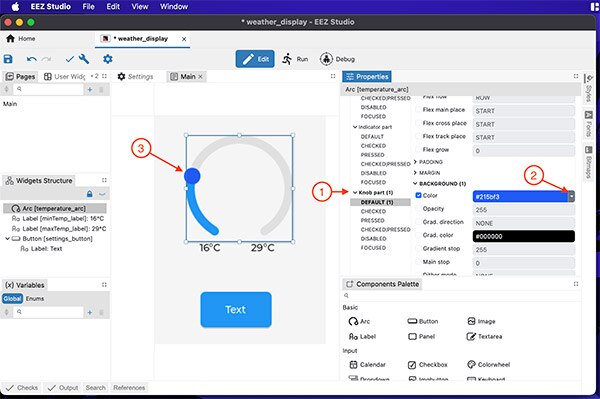Open the Grad. direction NONE field
600x399 pixels.
click(524, 223)
